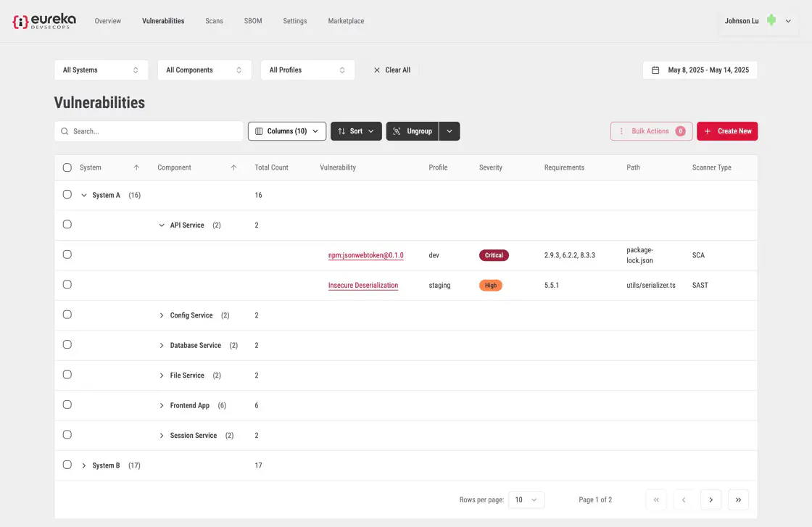Click the Eureka DevSecOps logo
Viewport: 812px width, 527px height.
[44, 21]
